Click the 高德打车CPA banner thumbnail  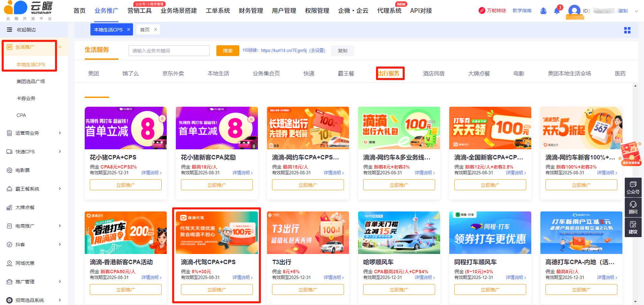(581, 233)
